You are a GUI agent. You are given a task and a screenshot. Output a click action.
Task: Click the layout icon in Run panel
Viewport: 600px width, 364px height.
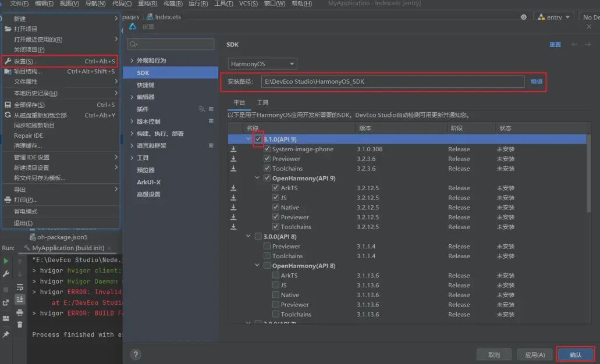tap(6, 318)
